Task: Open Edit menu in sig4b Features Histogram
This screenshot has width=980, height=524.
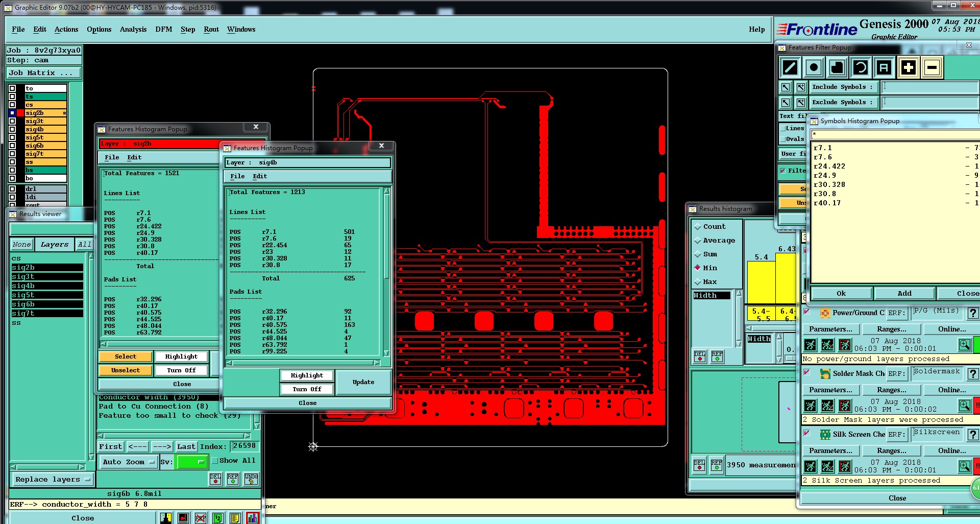Action: point(260,176)
